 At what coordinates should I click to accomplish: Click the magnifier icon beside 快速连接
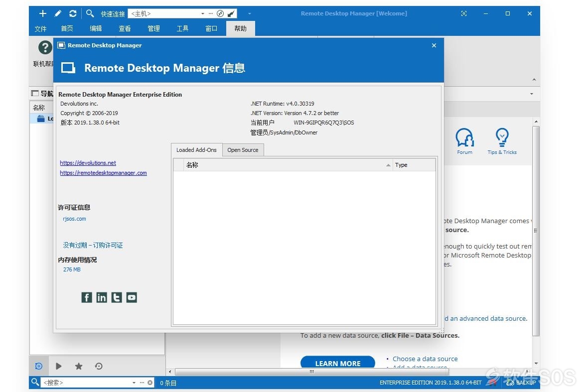(x=90, y=14)
